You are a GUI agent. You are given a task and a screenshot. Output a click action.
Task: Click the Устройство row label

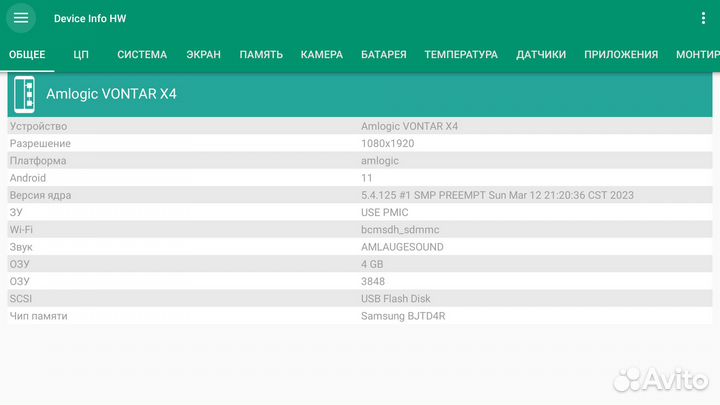(39, 126)
